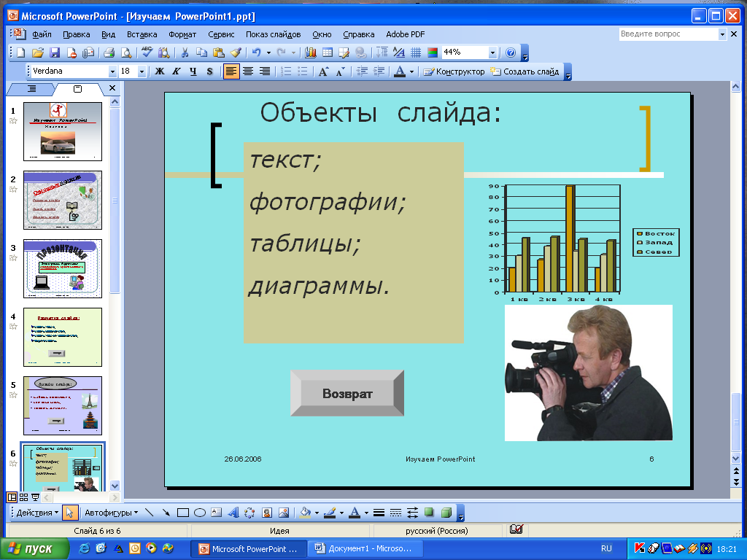Choose line style
The width and height of the screenshot is (747, 560).
[x=379, y=513]
